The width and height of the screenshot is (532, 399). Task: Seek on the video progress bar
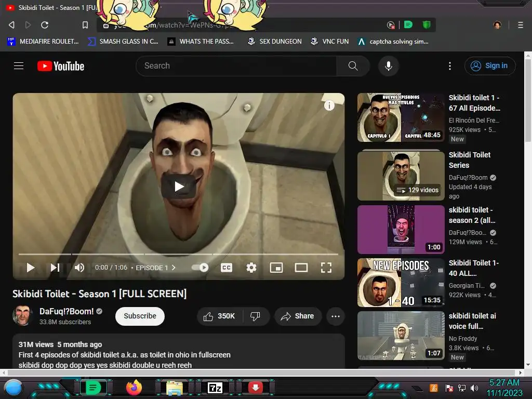(179, 254)
